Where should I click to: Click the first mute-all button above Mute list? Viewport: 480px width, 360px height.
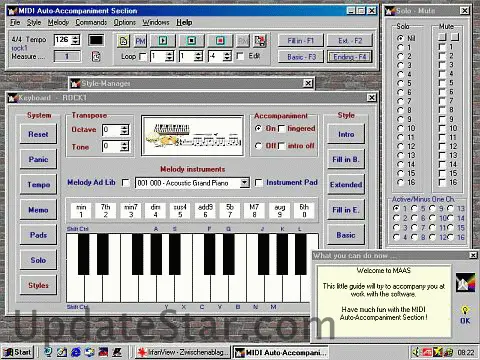pyautogui.click(x=442, y=36)
